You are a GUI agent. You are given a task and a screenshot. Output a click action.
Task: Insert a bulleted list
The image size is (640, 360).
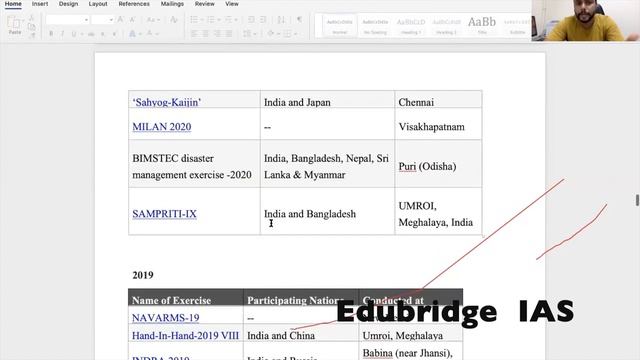click(194, 20)
